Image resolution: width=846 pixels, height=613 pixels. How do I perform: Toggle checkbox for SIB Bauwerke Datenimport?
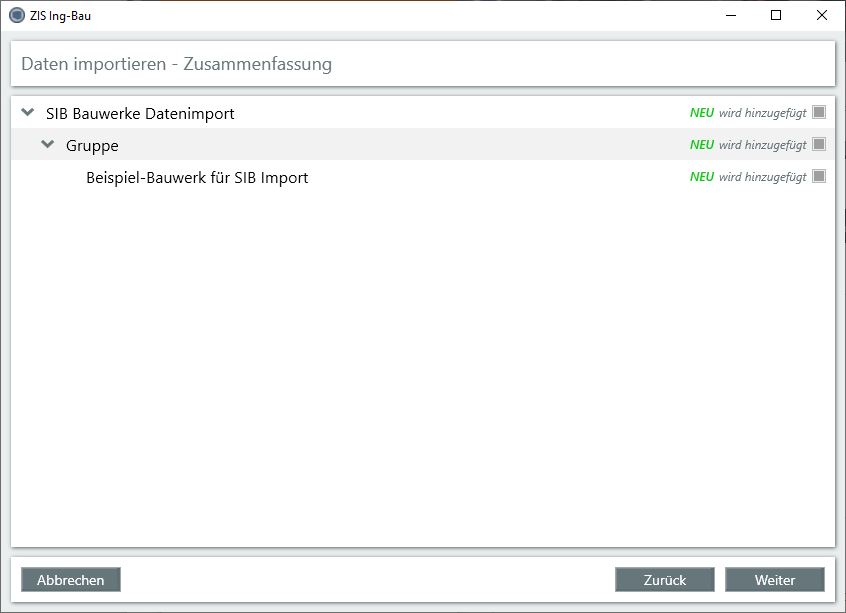click(x=819, y=112)
